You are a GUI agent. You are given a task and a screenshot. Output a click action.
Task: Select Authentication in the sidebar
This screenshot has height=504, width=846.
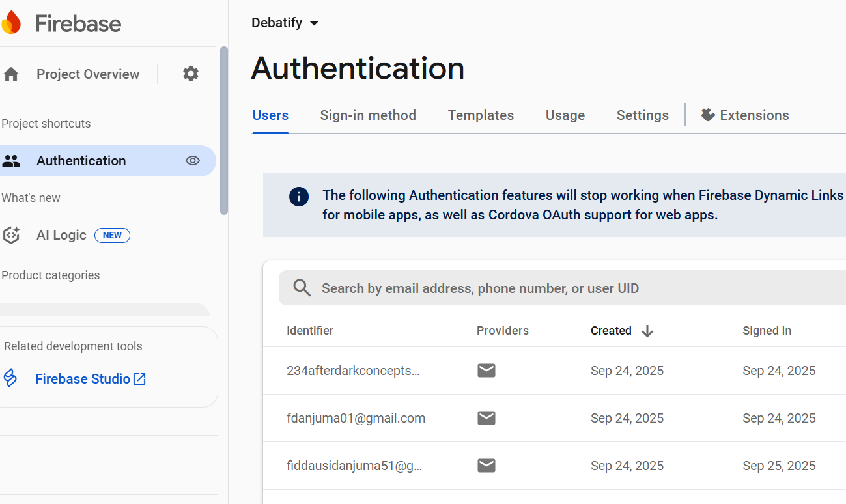point(81,161)
